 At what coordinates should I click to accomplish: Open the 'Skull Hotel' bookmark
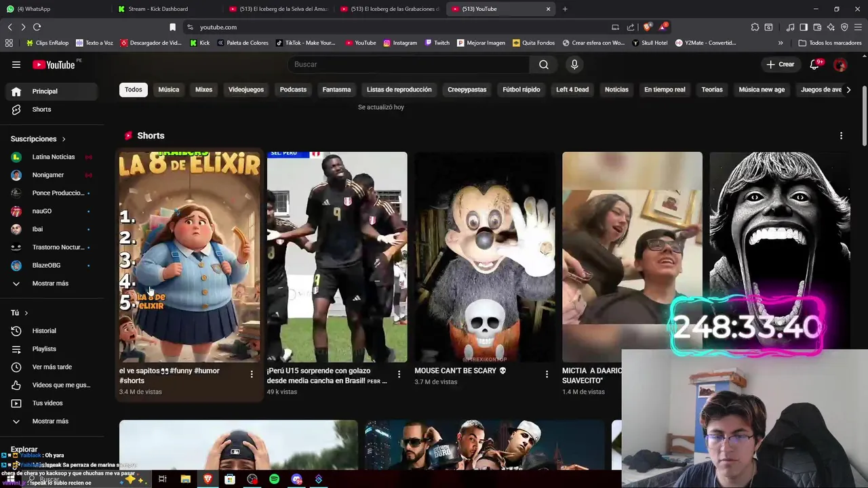point(650,43)
